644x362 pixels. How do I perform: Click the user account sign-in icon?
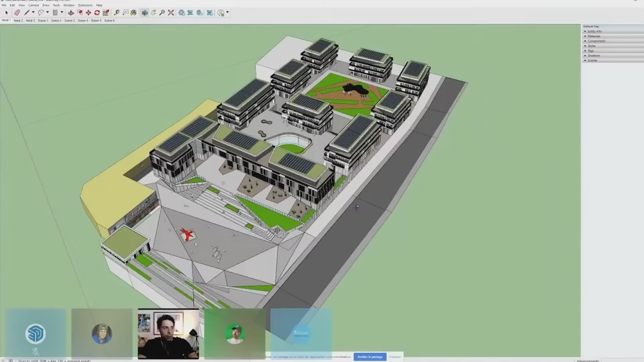tap(221, 13)
